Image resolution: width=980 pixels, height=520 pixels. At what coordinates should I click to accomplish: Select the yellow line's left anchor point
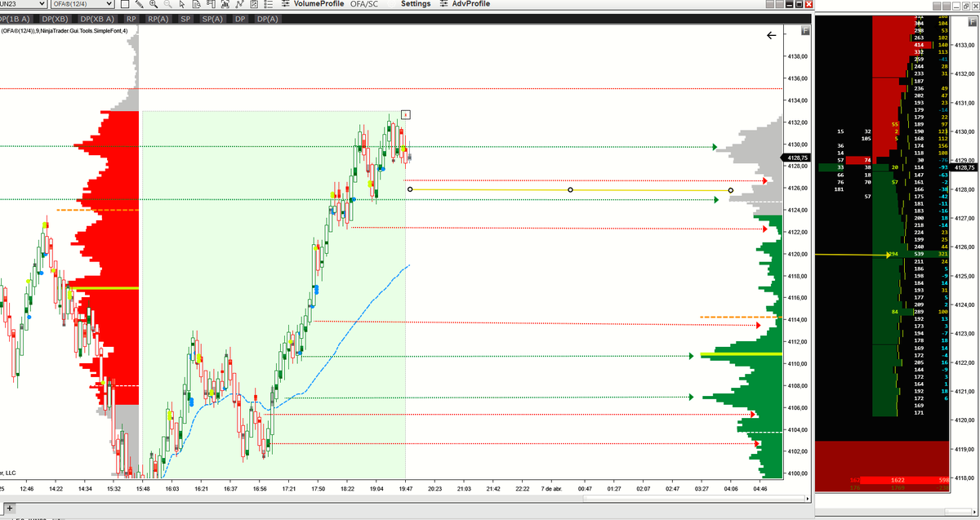pyautogui.click(x=410, y=189)
